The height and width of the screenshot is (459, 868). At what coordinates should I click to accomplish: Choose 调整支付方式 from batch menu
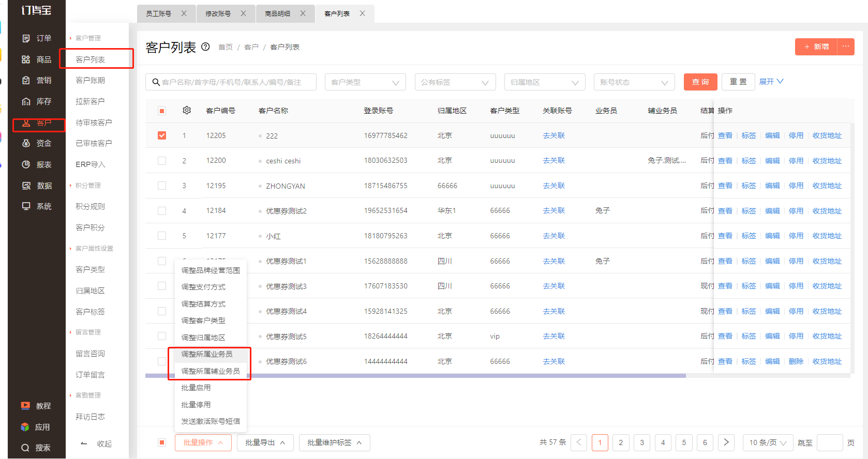pyautogui.click(x=211, y=287)
